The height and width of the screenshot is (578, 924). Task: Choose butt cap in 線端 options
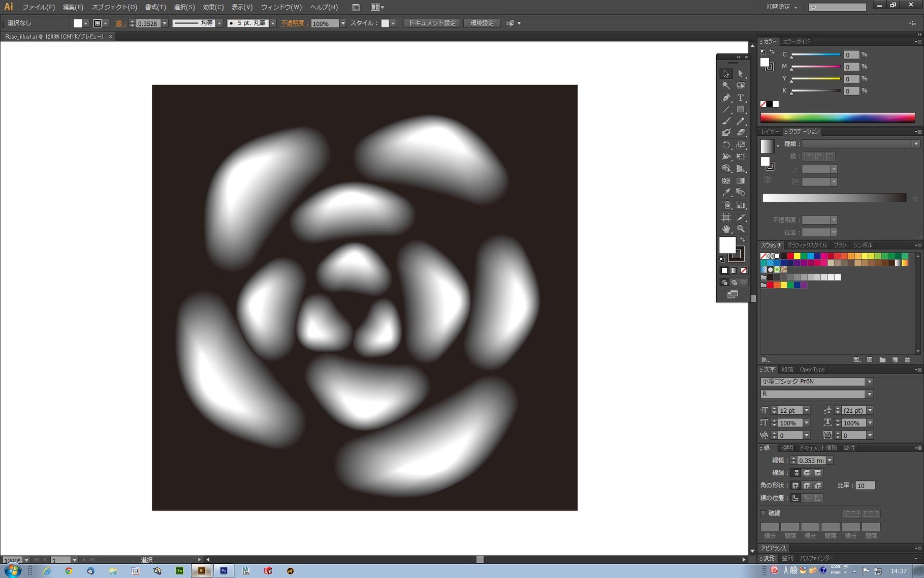[796, 473]
